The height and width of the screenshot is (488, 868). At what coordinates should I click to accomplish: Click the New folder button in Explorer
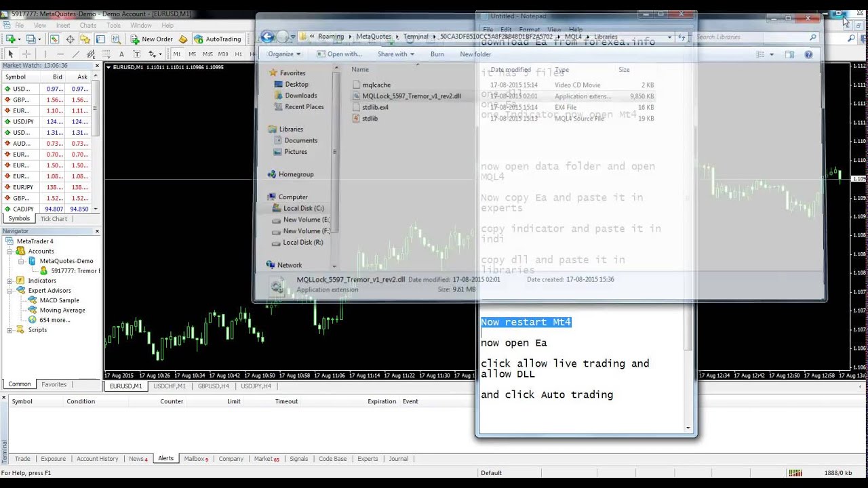coord(475,54)
